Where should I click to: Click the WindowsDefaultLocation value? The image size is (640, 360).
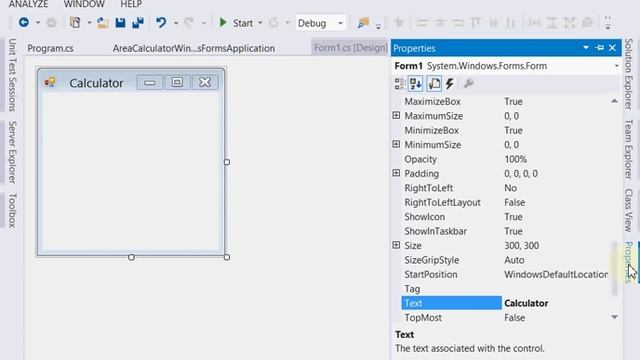[x=556, y=274]
